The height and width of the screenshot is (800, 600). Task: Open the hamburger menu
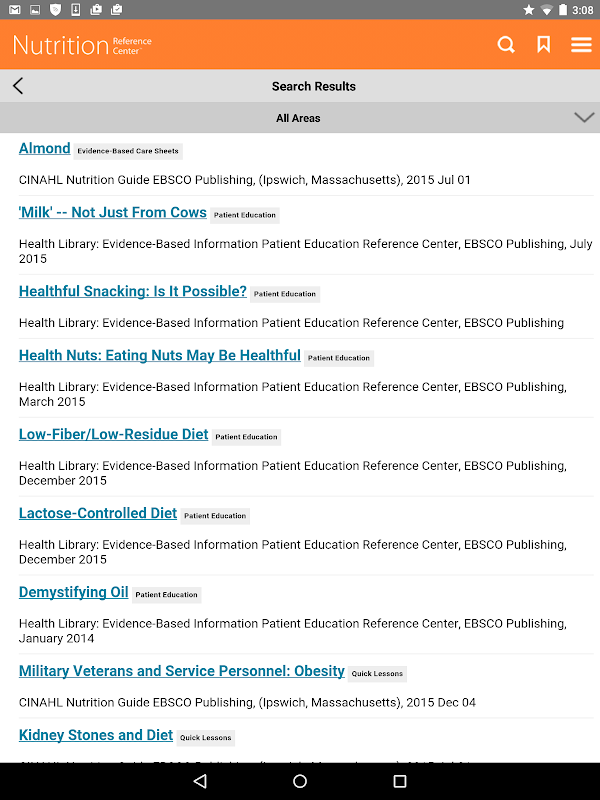coord(581,45)
